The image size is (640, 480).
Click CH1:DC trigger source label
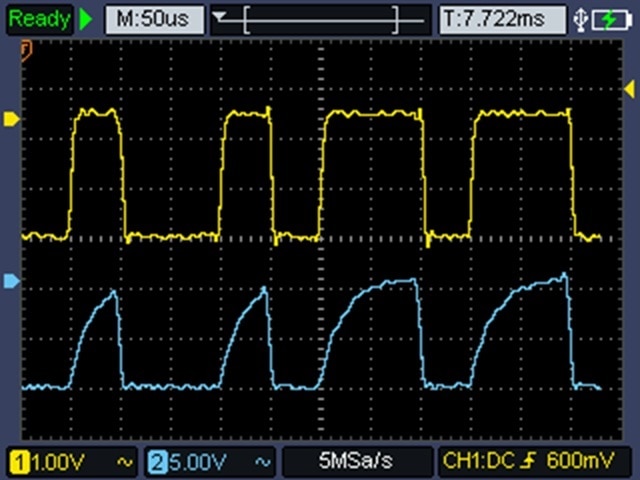478,461
